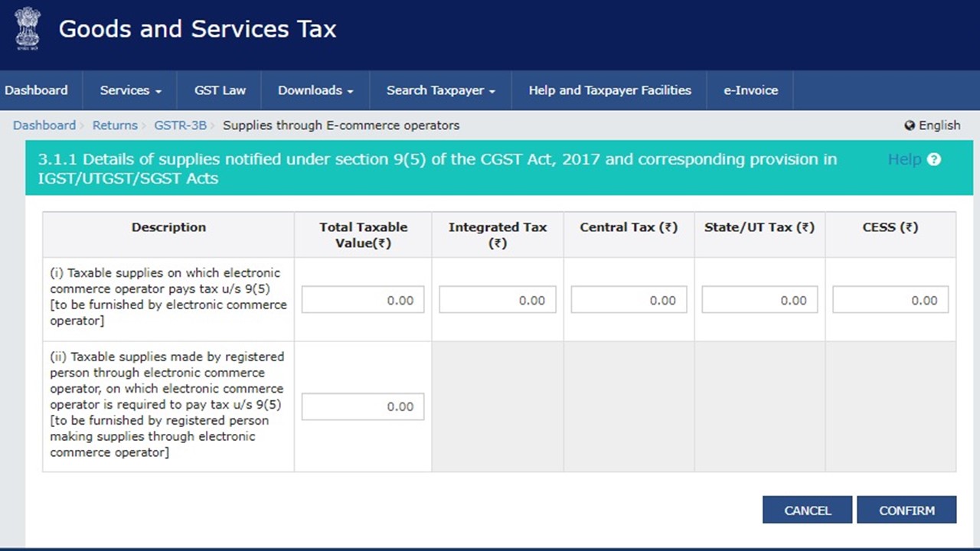Focus Central Tax field for row (i)

coord(629,300)
